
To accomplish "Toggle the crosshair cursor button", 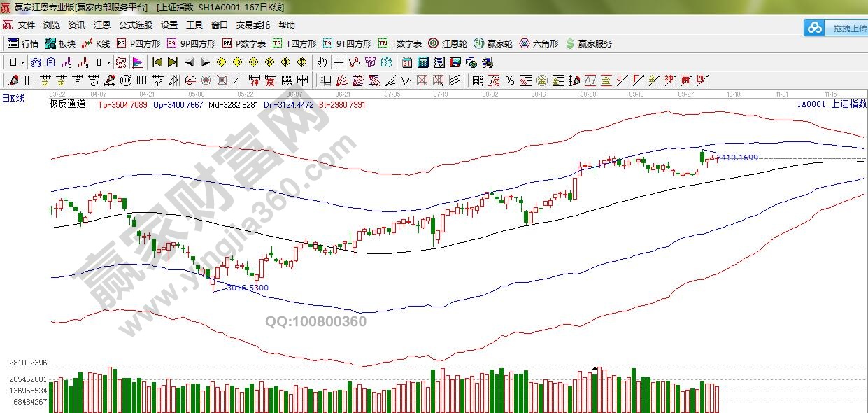I will coord(339,62).
